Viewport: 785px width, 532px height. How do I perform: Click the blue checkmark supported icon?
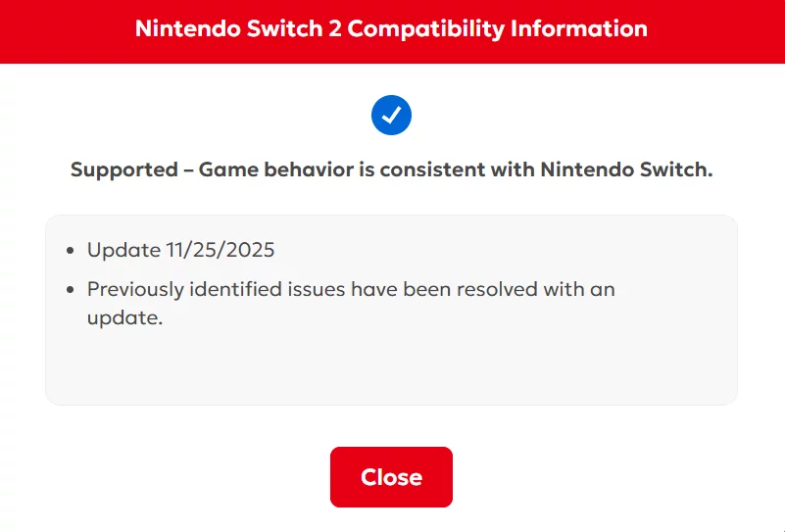(x=391, y=116)
